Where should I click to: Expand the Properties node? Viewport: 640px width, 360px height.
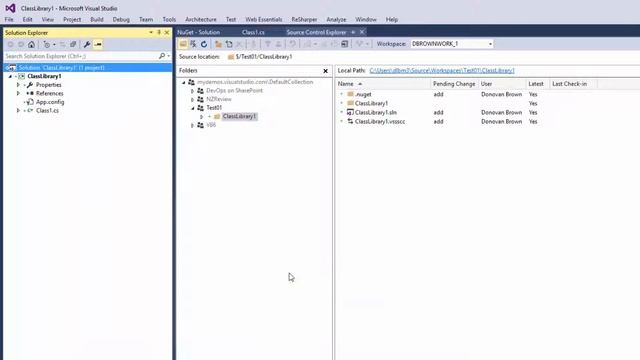(x=18, y=85)
